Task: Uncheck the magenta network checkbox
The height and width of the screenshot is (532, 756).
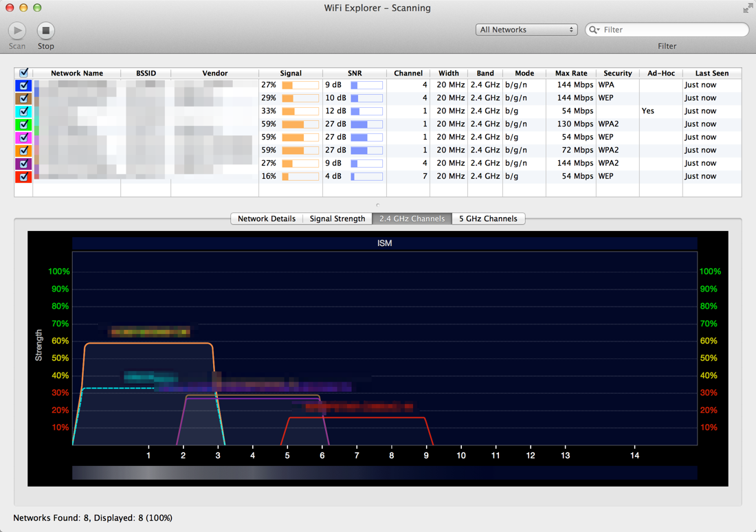Action: pyautogui.click(x=23, y=137)
